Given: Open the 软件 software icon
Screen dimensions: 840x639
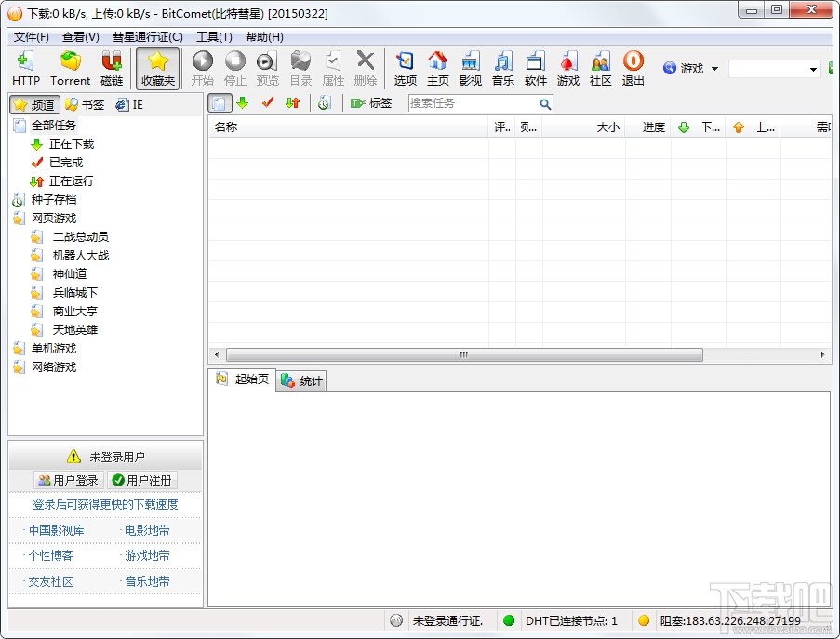Looking at the screenshot, I should pyautogui.click(x=536, y=69).
